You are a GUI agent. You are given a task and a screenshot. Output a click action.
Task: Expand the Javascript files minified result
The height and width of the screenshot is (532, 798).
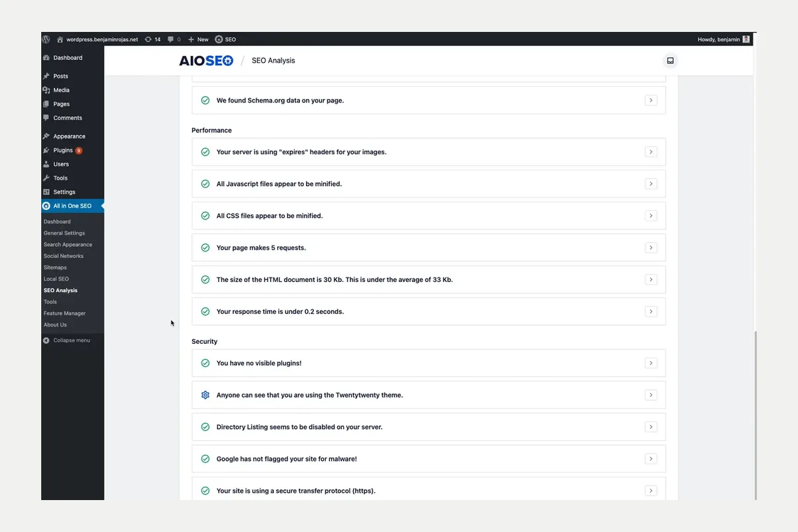coord(651,184)
